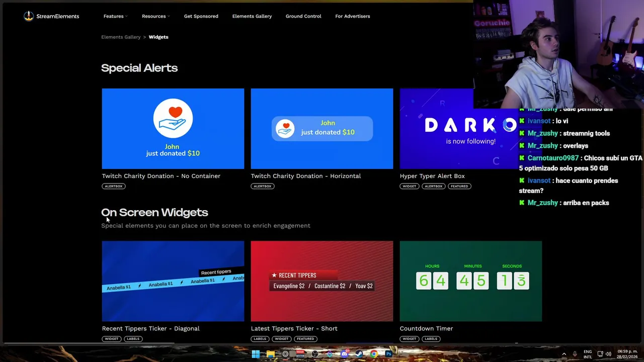This screenshot has width=644, height=362.
Task: Open the Get Sponsored page
Action: pos(201,16)
